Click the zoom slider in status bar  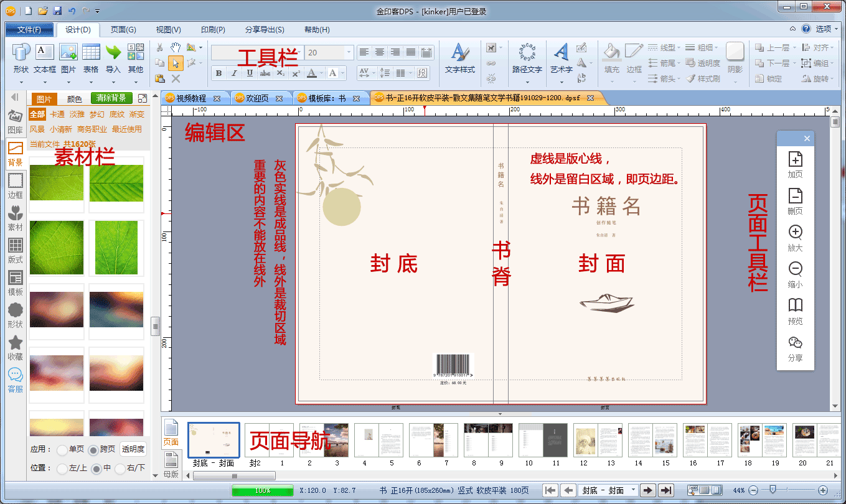773,490
